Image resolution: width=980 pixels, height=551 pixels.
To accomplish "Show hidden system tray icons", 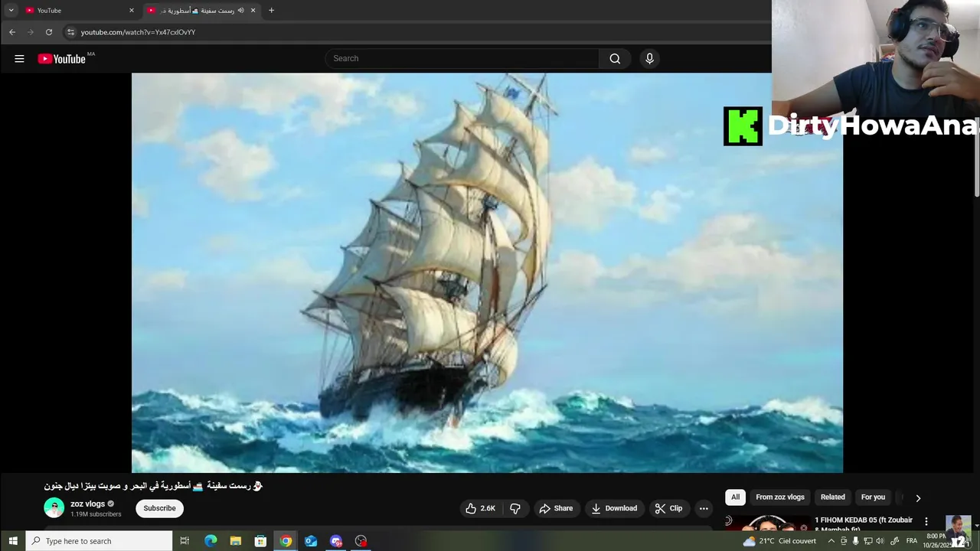I will (831, 541).
